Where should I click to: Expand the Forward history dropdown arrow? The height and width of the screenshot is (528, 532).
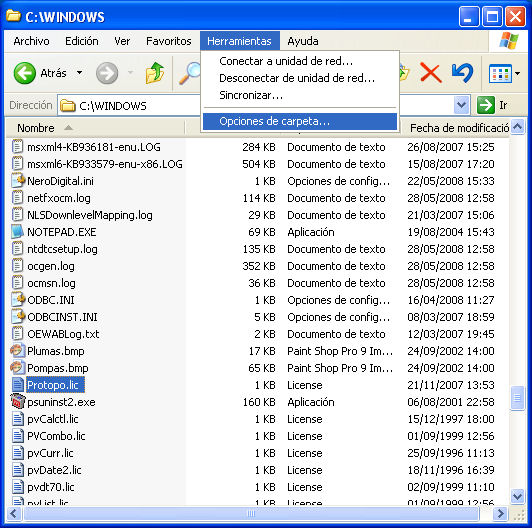coord(130,73)
